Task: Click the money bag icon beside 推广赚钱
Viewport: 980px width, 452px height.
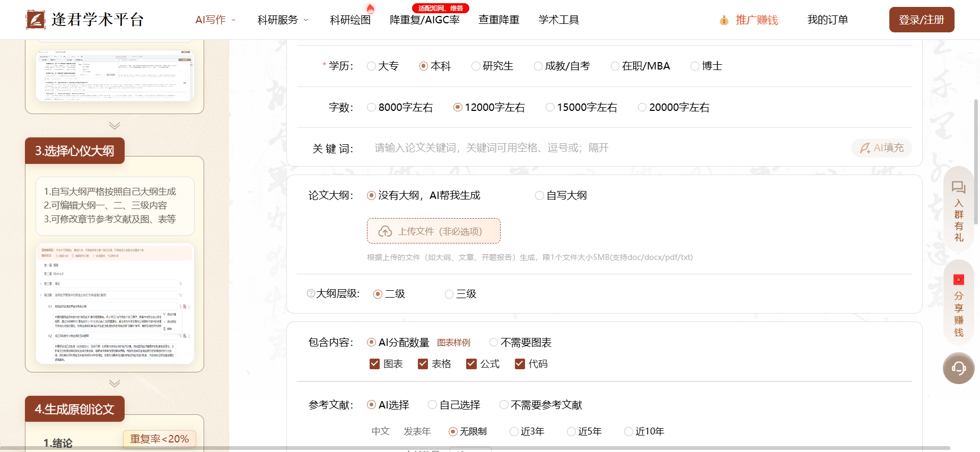Action: click(x=724, y=20)
